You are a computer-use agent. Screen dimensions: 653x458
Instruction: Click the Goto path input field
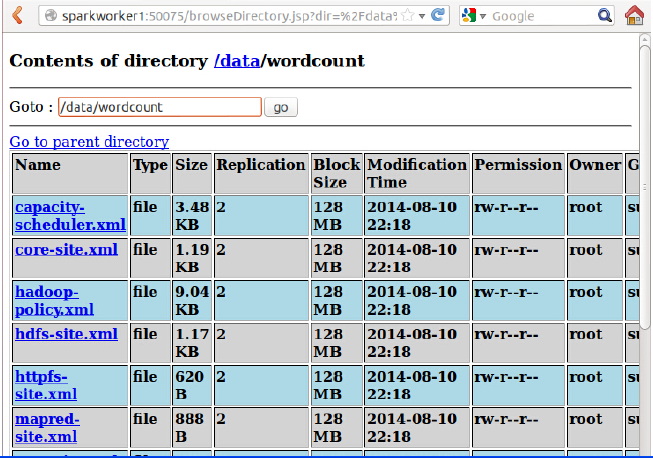[160, 107]
